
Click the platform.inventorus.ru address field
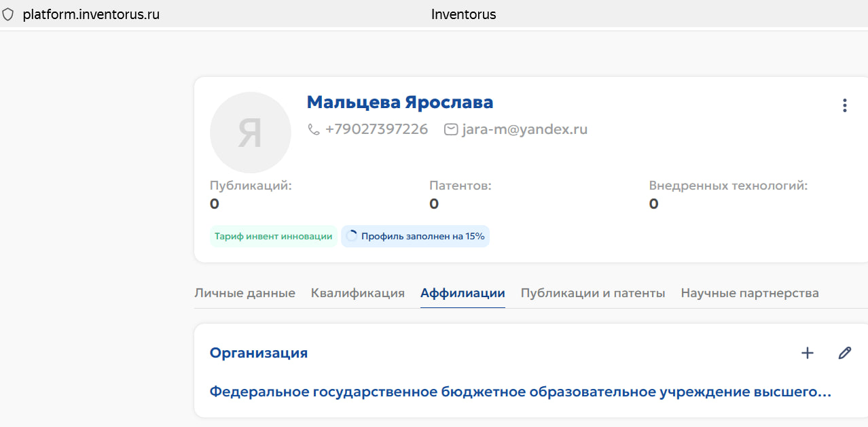tap(91, 14)
